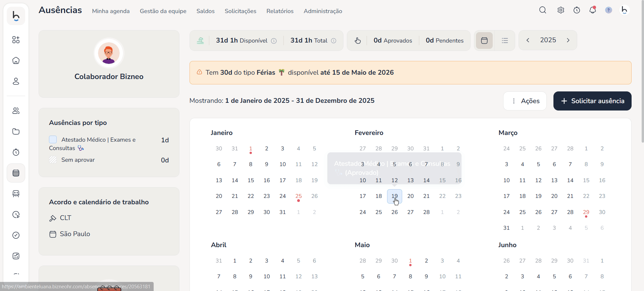Open the folder icon in sidebar

[x=16, y=132]
